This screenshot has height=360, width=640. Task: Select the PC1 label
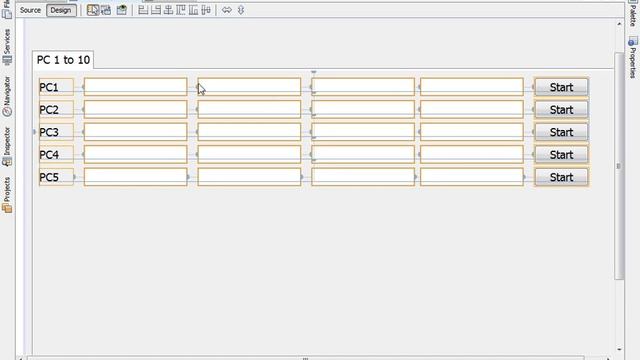coord(56,87)
